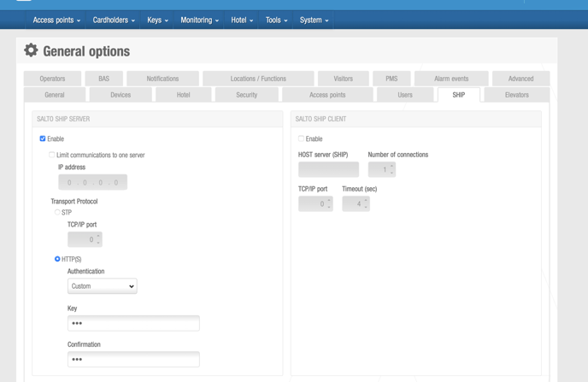Image resolution: width=588 pixels, height=382 pixels.
Task: Select the HTTP(S) transport protocol radio
Action: tap(57, 259)
